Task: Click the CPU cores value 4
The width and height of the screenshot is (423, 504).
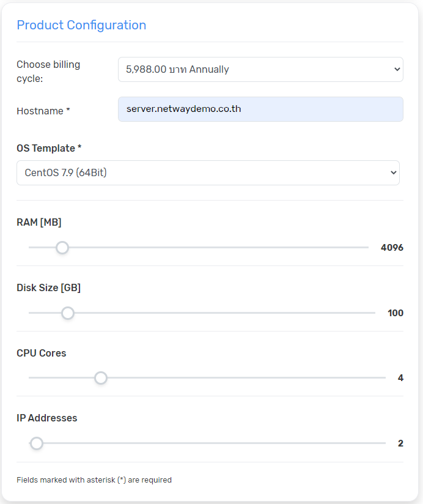Action: pos(400,378)
